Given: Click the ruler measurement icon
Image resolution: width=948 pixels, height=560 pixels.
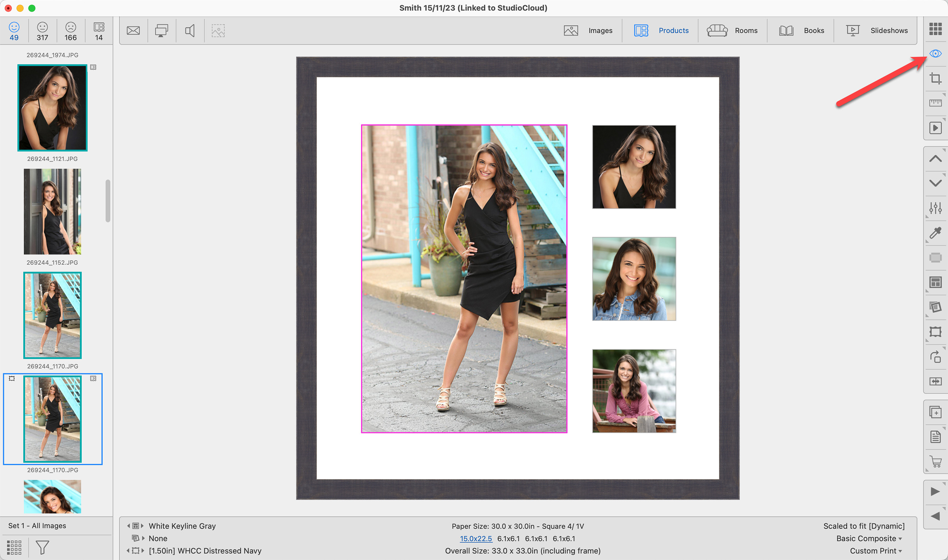Looking at the screenshot, I should pyautogui.click(x=935, y=103).
